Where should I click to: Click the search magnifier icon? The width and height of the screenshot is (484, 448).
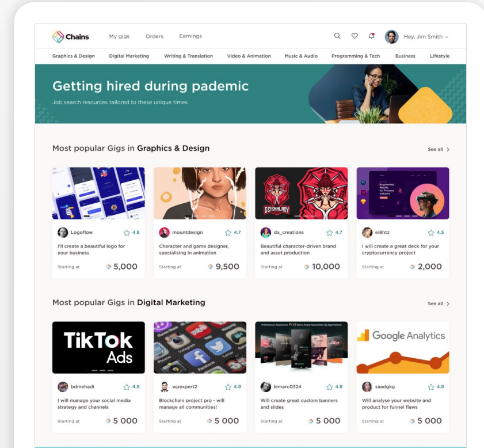(337, 36)
